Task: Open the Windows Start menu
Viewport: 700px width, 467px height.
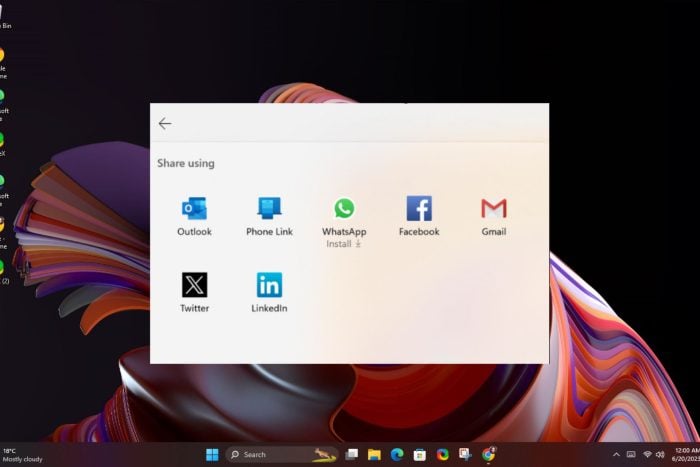Action: coord(212,454)
